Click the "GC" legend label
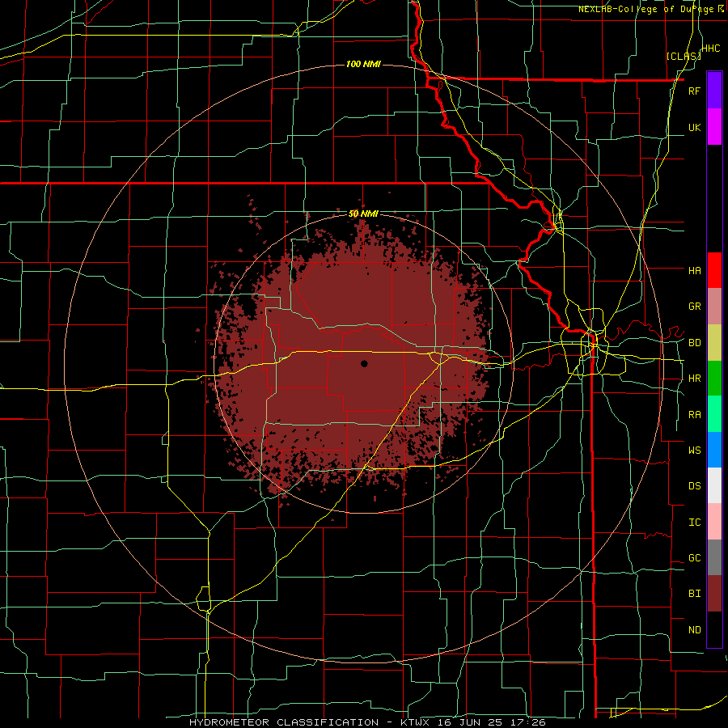This screenshot has width=728, height=728. 694,557
